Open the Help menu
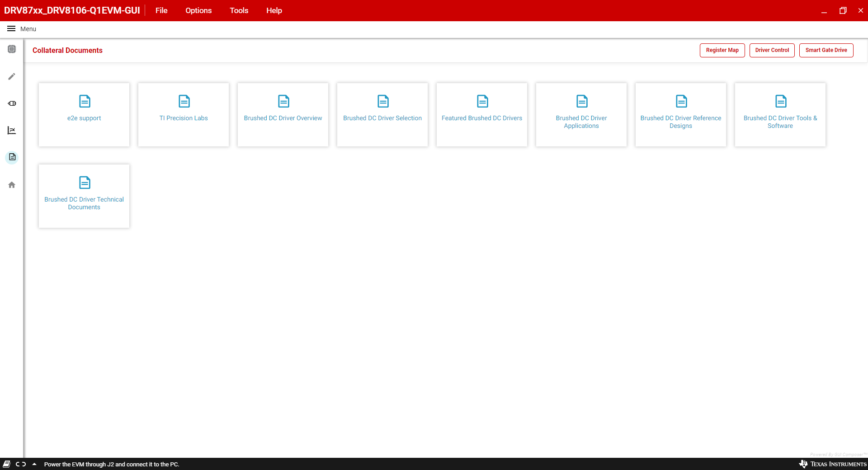The width and height of the screenshot is (868, 470). (x=274, y=10)
